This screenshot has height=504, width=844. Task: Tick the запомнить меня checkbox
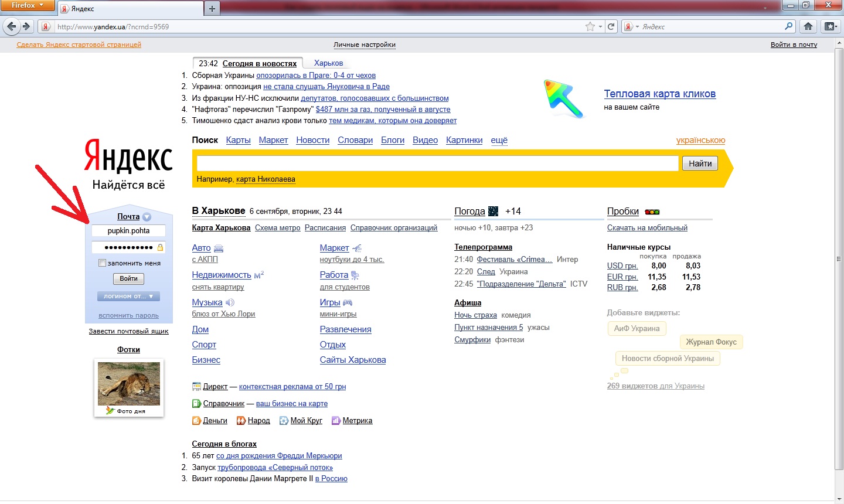102,263
